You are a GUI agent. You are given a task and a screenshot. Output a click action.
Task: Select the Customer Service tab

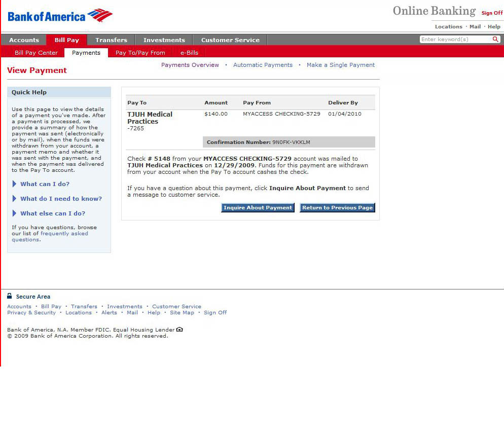[230, 40]
